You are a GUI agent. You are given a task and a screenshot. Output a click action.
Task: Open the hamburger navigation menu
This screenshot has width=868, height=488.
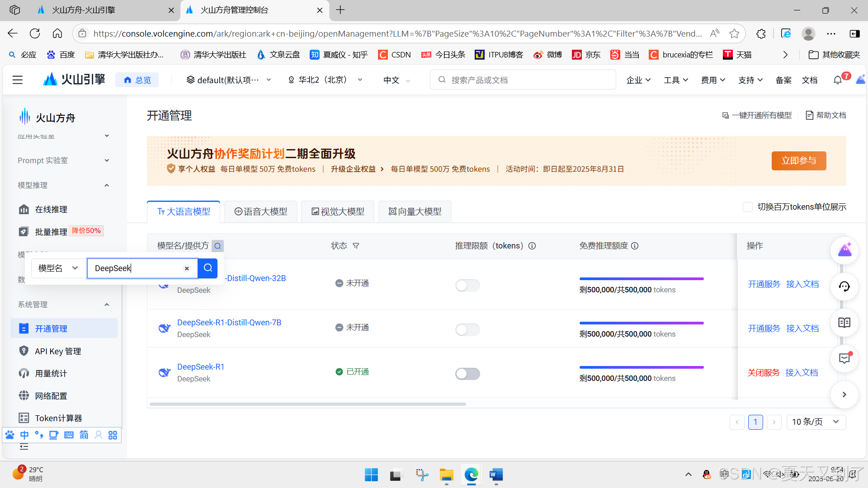tap(18, 80)
